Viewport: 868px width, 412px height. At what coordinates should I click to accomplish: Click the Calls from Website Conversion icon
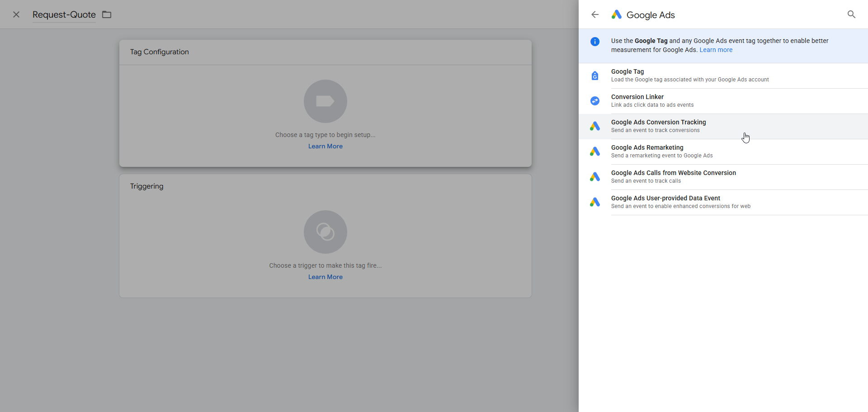595,177
